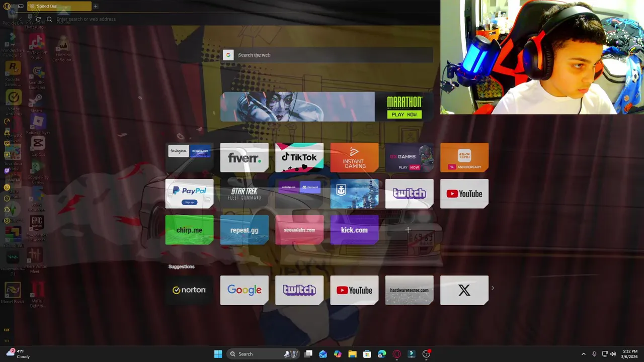Open YouTube tile in Speed Dial row

(x=464, y=194)
